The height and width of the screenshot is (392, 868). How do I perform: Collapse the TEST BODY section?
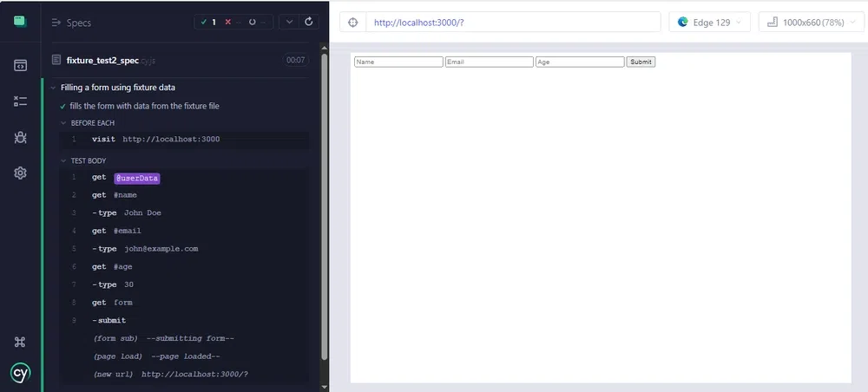[63, 161]
